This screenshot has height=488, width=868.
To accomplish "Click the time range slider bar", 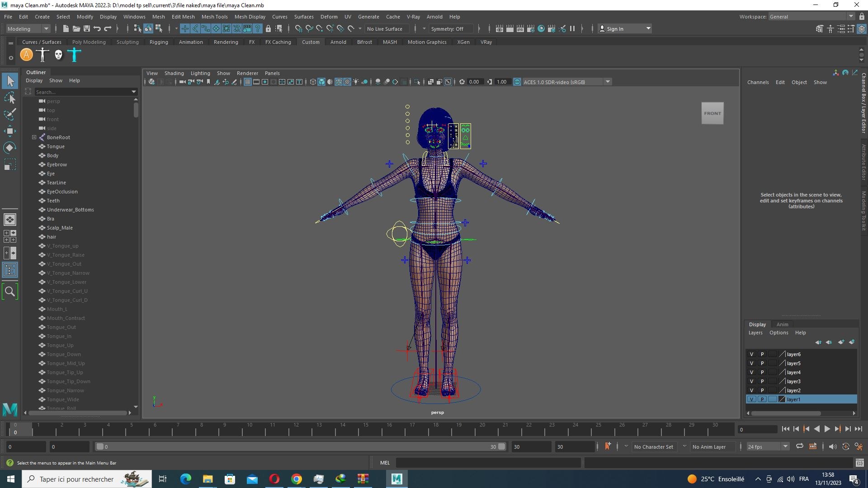I will coord(298,446).
